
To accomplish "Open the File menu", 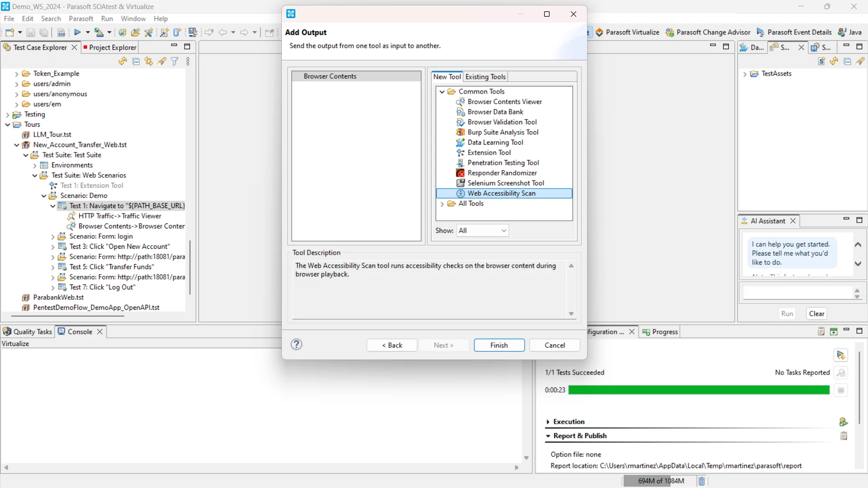I will [9, 19].
